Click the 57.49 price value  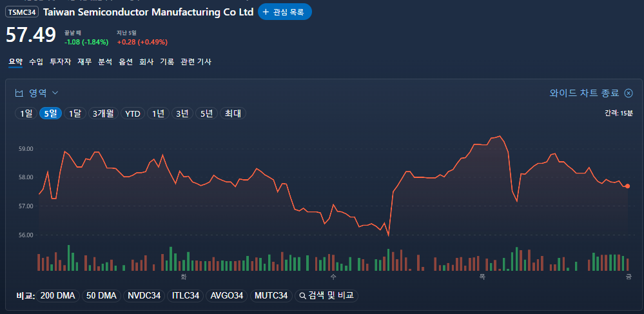[31, 35]
